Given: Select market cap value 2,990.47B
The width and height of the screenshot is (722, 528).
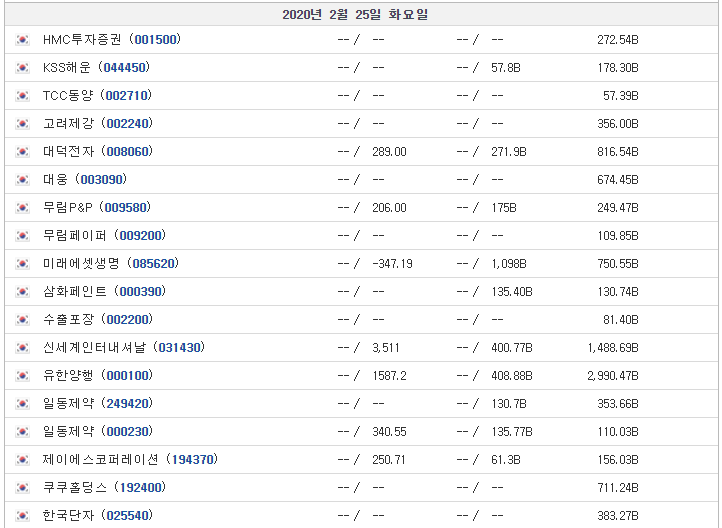Looking at the screenshot, I should tap(613, 376).
